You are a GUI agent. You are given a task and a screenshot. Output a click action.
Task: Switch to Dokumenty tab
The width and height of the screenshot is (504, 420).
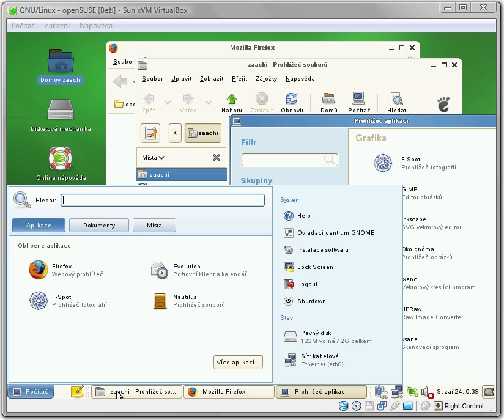[99, 225]
